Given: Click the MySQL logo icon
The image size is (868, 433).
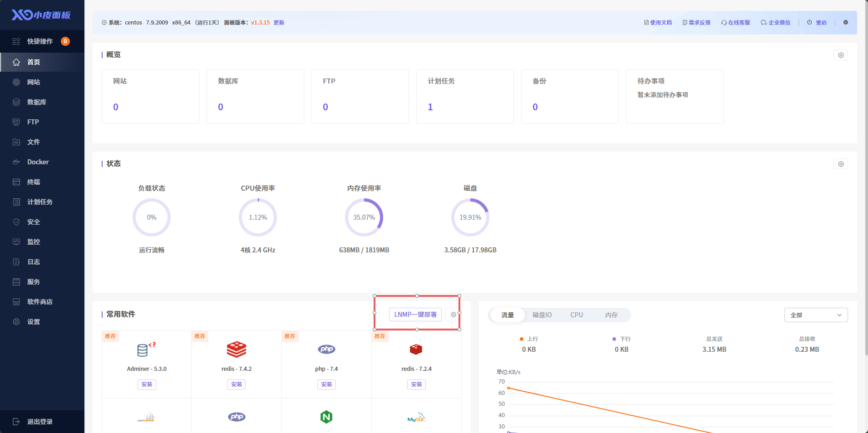Looking at the screenshot, I should (x=416, y=417).
